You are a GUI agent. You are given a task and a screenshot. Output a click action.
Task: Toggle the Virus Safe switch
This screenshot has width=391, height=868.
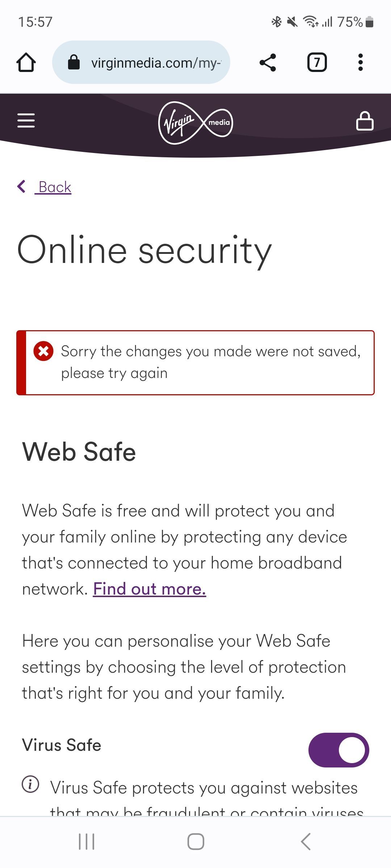(x=339, y=750)
